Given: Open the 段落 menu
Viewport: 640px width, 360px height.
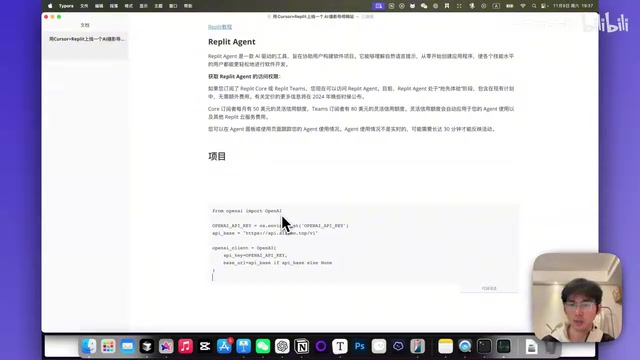Looking at the screenshot, I should click(x=114, y=6).
